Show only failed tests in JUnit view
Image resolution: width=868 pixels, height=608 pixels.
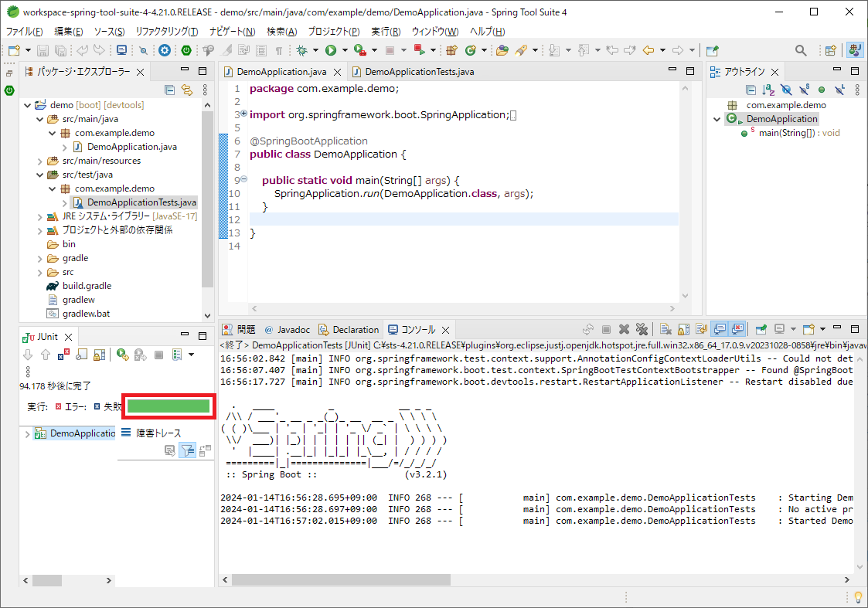point(62,355)
